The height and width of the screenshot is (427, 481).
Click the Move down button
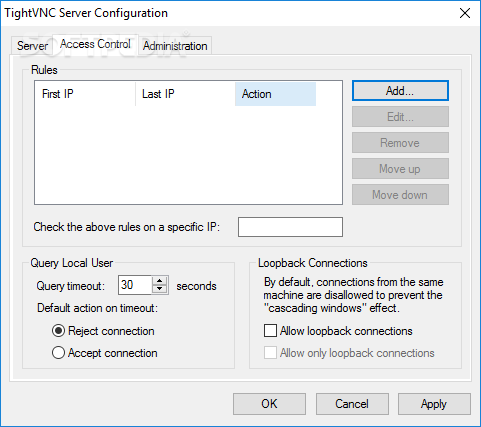400,195
